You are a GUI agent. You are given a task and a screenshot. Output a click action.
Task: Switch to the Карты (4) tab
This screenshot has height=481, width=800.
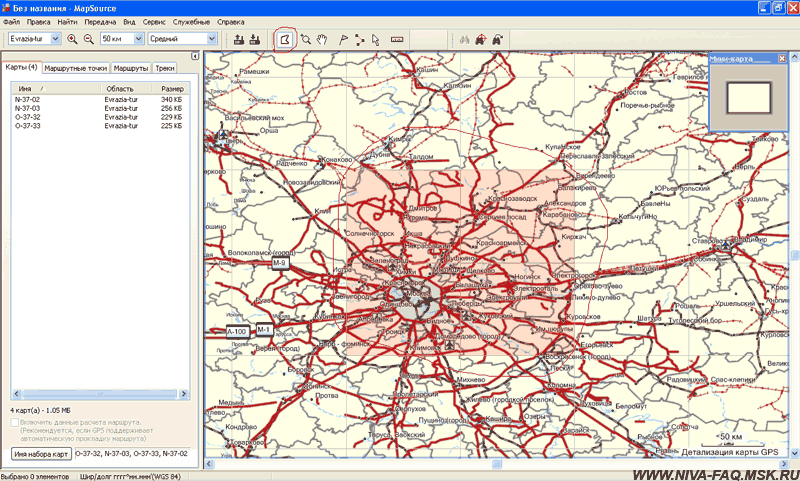coord(21,67)
